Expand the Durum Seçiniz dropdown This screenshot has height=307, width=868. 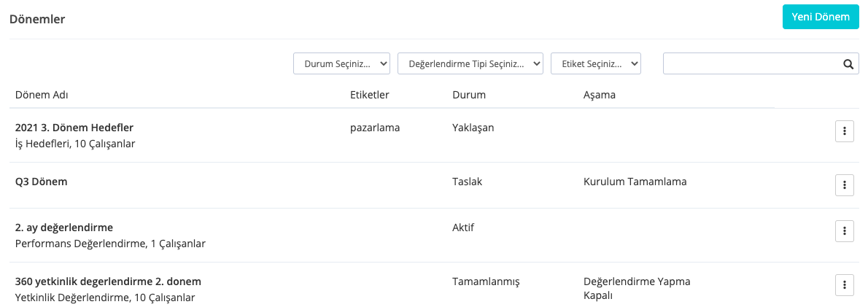(x=341, y=64)
